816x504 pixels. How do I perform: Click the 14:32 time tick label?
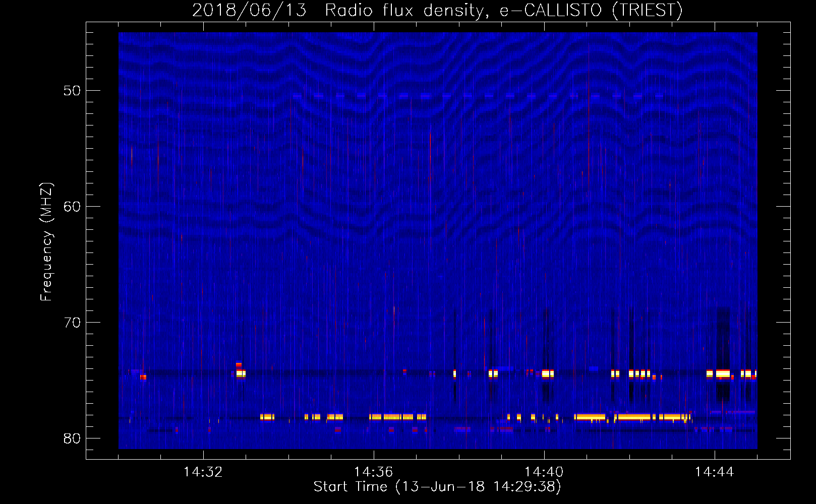(203, 472)
